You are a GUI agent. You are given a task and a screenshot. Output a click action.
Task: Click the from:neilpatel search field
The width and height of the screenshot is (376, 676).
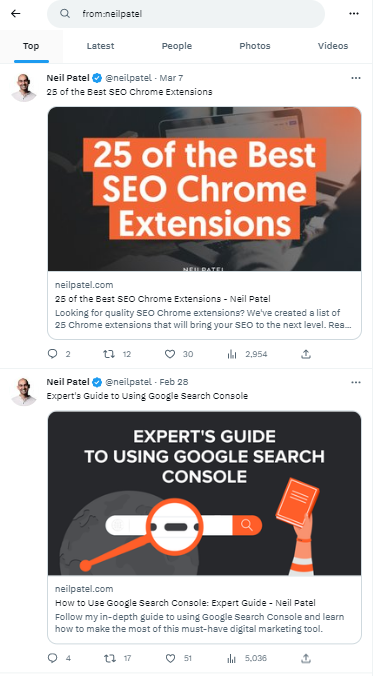[186, 14]
